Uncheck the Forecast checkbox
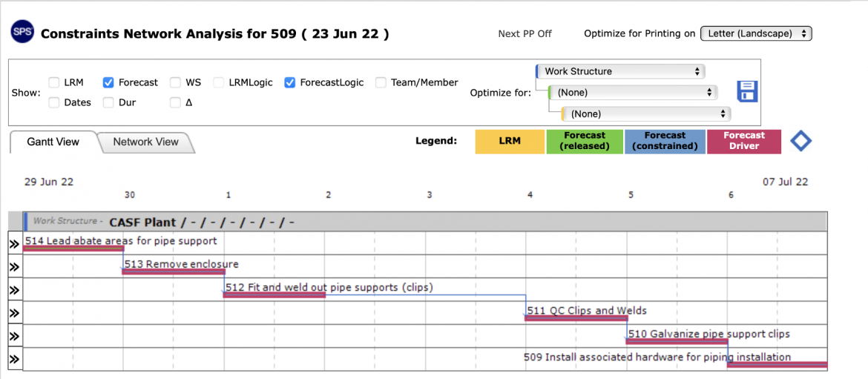This screenshot has height=379, width=868. point(108,82)
